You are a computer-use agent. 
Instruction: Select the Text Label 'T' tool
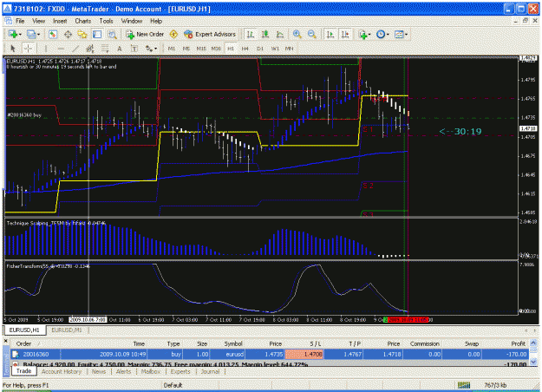click(134, 49)
